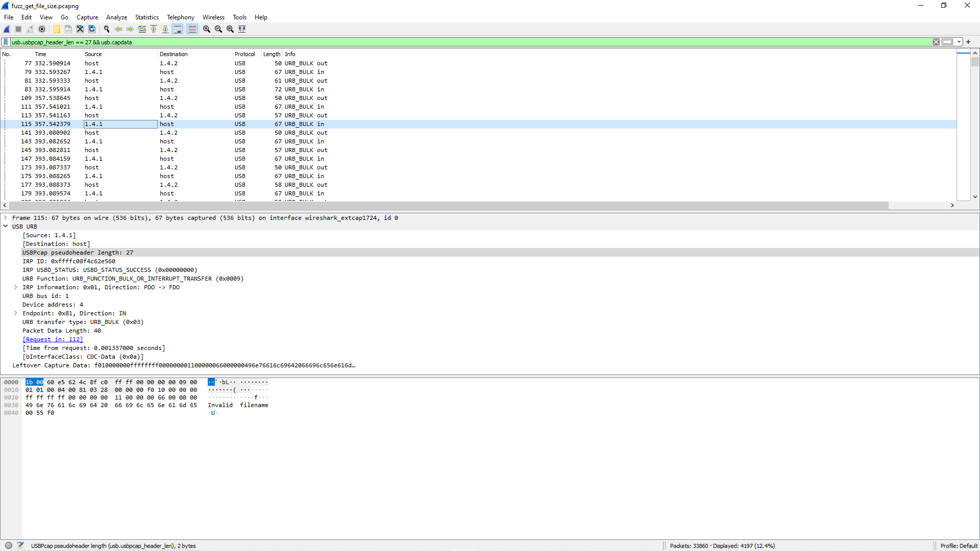
Task: Open the Go menu
Action: [x=64, y=17]
